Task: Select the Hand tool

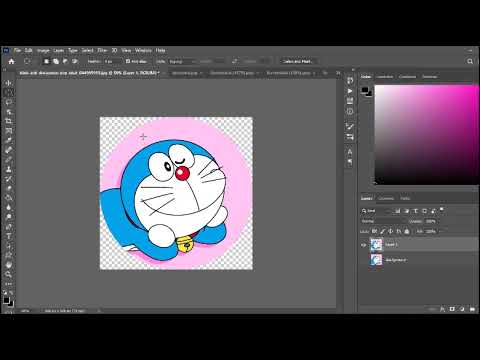Action: [9, 265]
